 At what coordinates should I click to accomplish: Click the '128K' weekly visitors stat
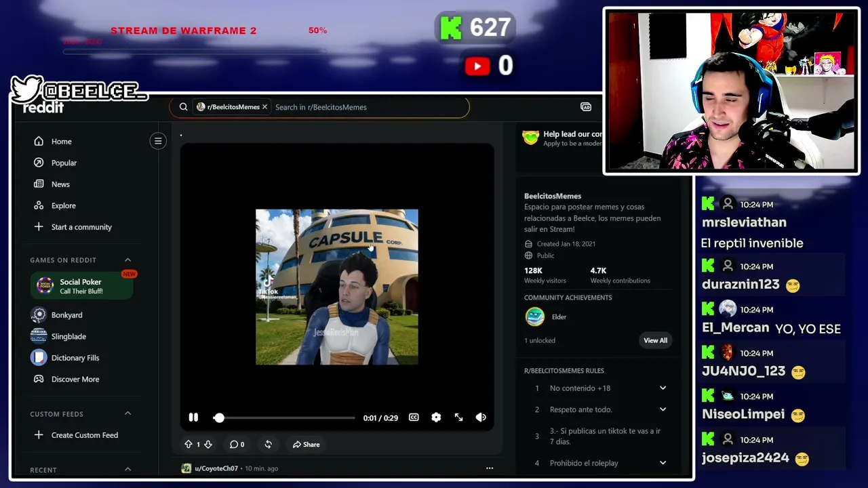tap(533, 270)
